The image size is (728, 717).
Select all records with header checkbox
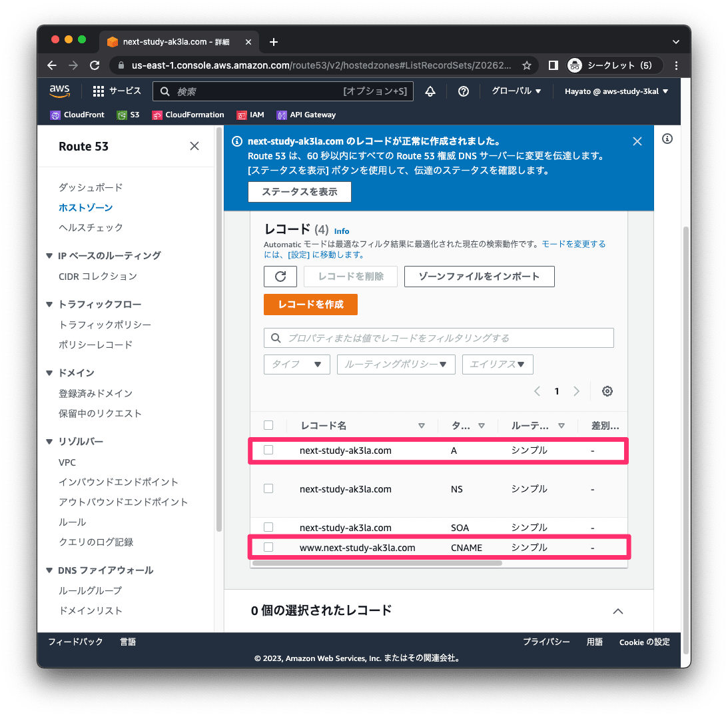click(268, 425)
